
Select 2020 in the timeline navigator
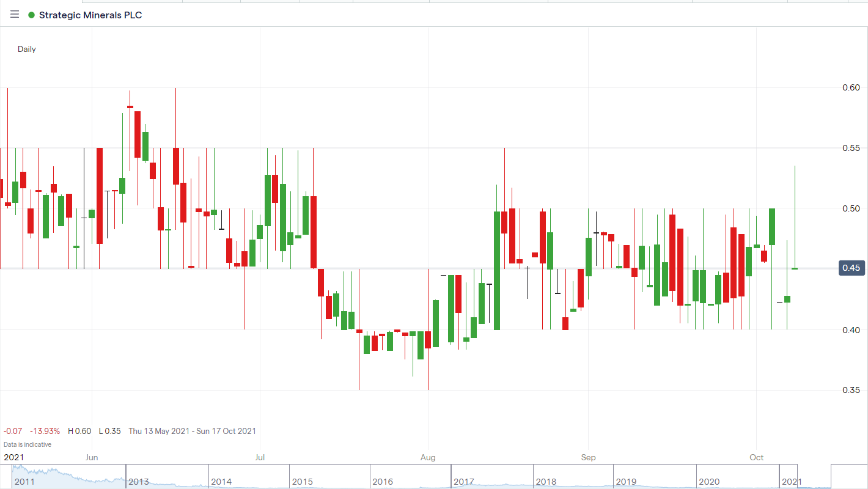[709, 482]
